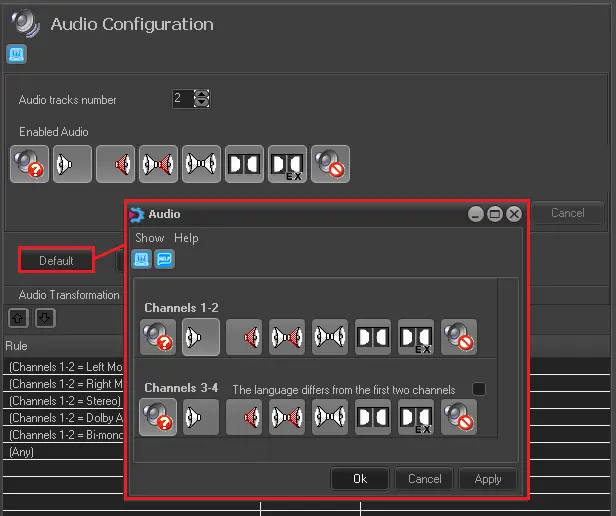Move rule down with the down arrow
The image size is (616, 516).
point(44,318)
